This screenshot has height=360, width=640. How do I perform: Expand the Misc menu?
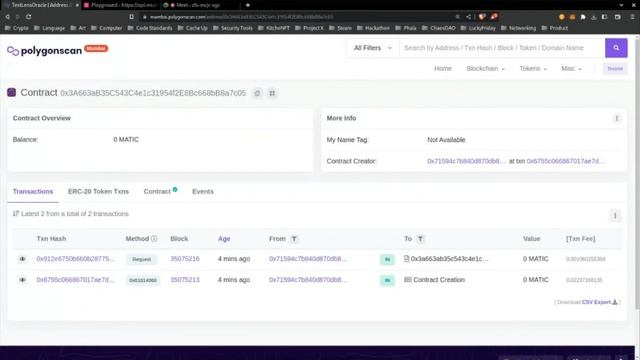tap(571, 69)
